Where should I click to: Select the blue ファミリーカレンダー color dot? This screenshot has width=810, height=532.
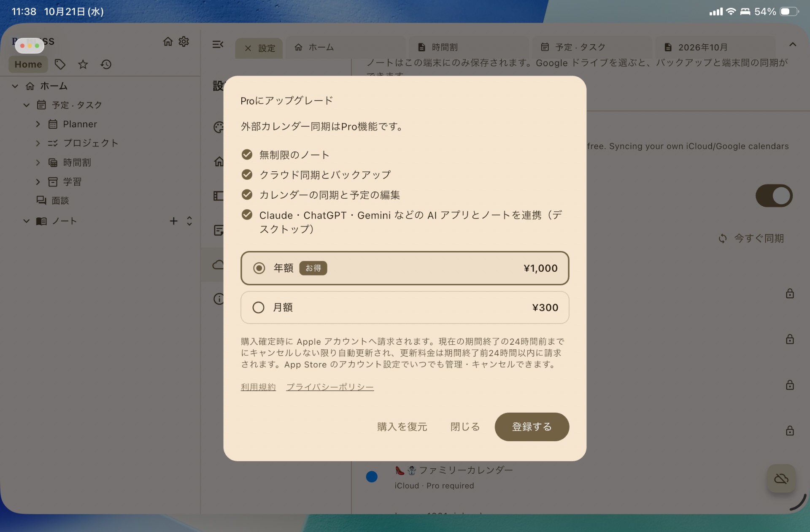tap(372, 477)
